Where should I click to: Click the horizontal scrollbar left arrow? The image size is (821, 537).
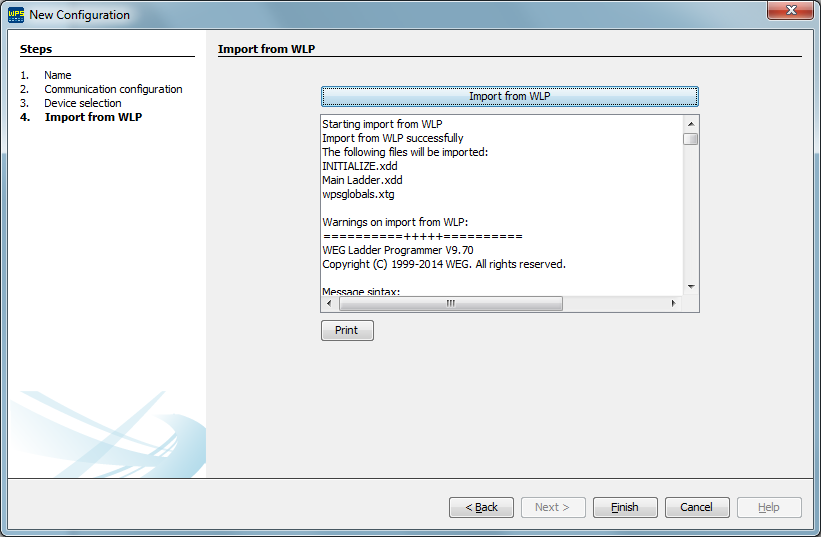tap(329, 304)
